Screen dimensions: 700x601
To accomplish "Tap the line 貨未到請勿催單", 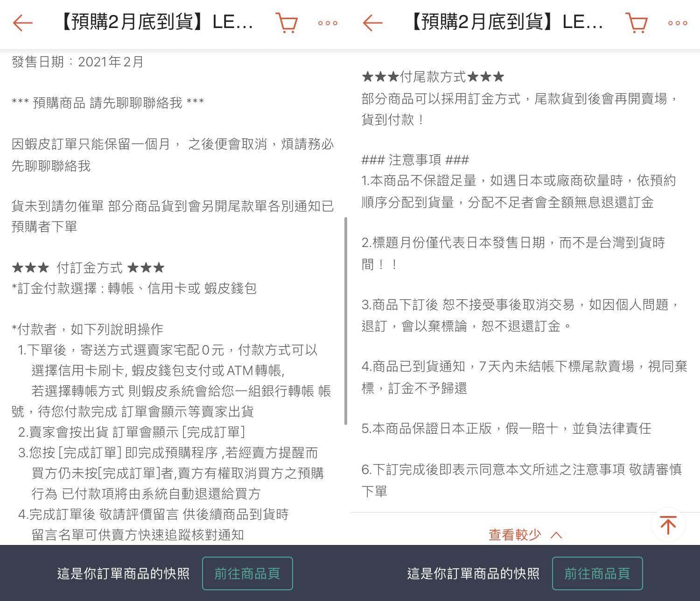I will 173,216.
